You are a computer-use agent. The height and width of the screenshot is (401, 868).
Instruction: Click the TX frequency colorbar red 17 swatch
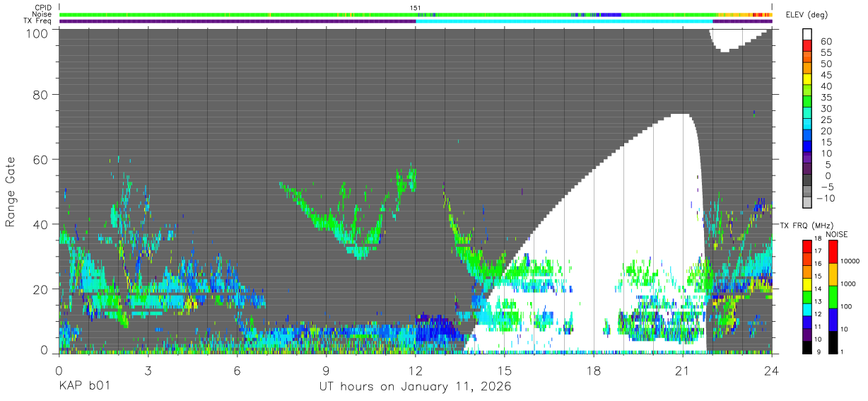pyautogui.click(x=808, y=246)
